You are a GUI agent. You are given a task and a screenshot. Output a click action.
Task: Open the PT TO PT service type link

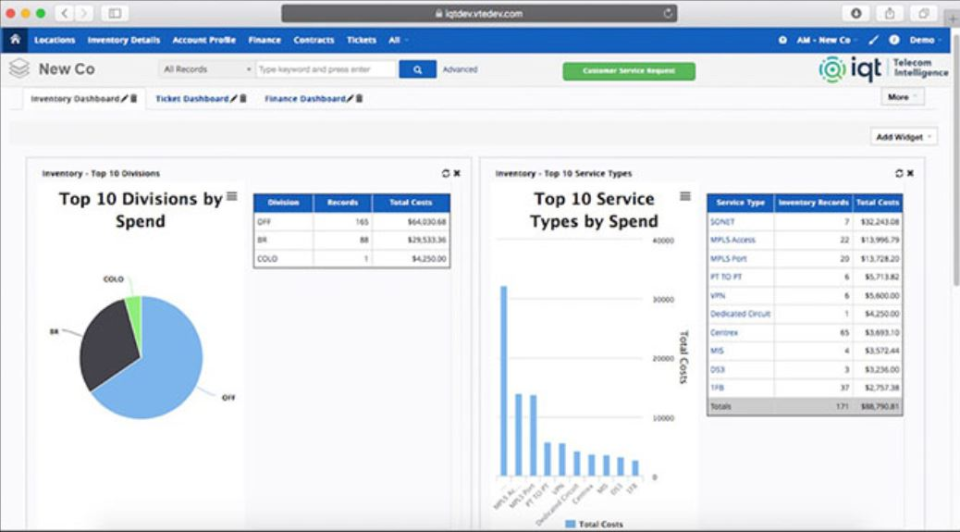pos(726,277)
